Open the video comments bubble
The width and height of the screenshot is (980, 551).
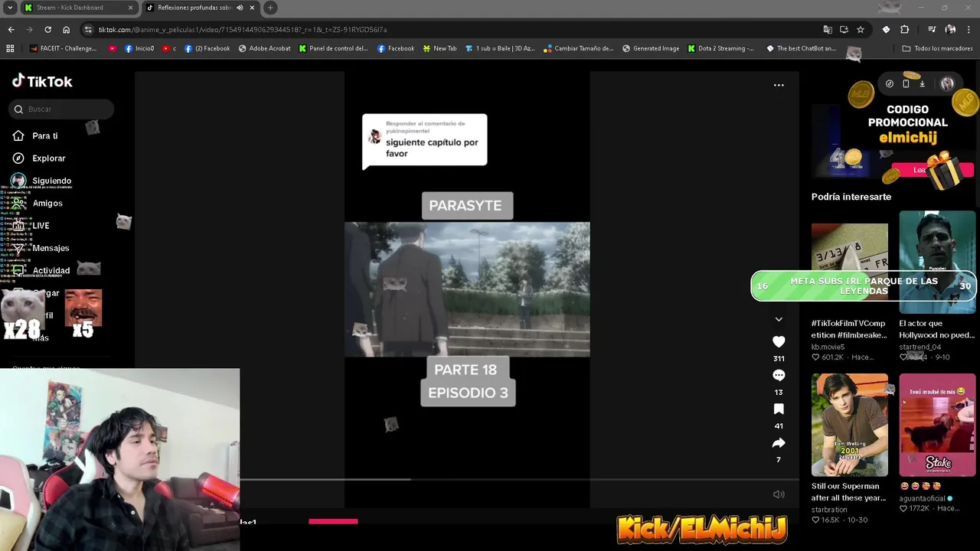(779, 375)
